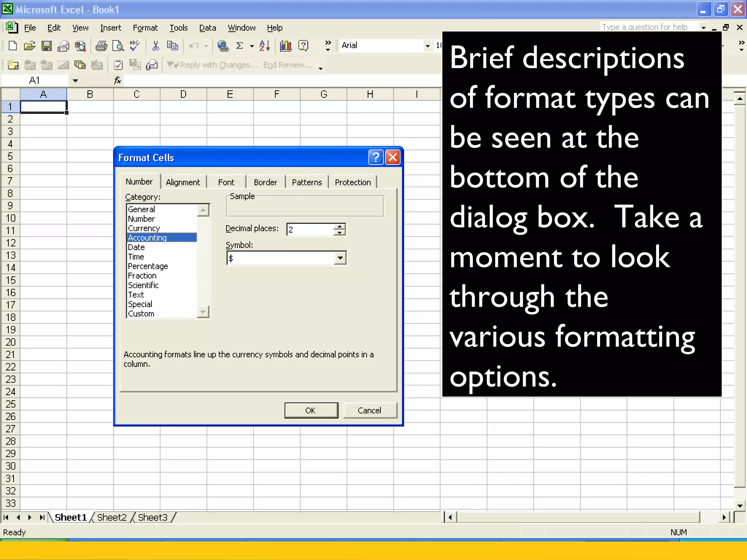Open the Data menu
747x560 pixels.
point(208,28)
